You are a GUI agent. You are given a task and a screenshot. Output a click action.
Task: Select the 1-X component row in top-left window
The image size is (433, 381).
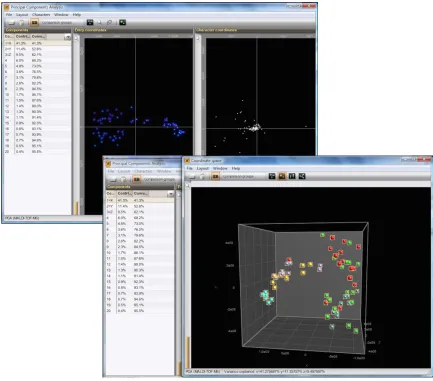pyautogui.click(x=37, y=43)
